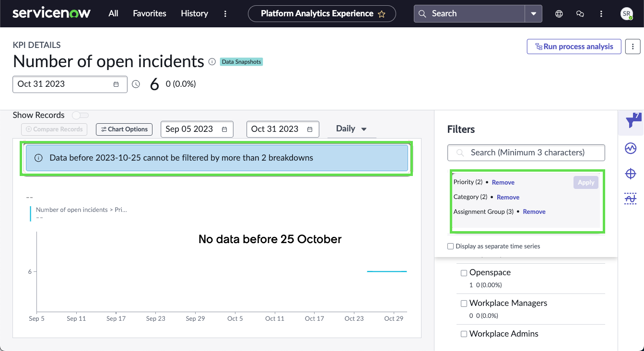Check the Openspace checkbox
Screen dimensions: 644x351
(464, 273)
